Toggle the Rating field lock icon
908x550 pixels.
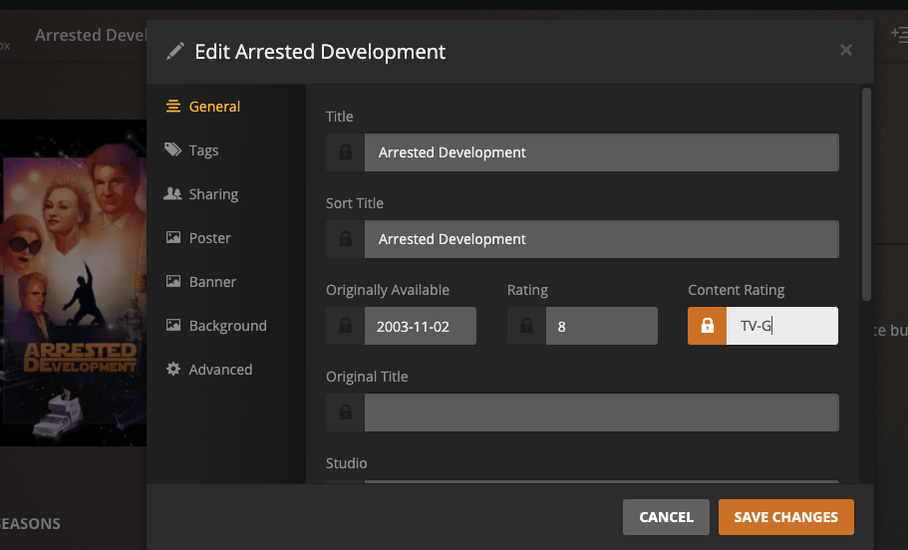526,326
